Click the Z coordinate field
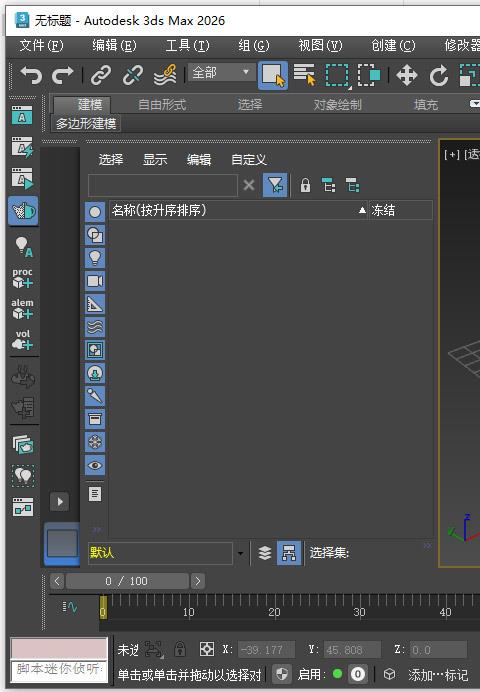Screen dimensions: 480x692 coord(438,650)
